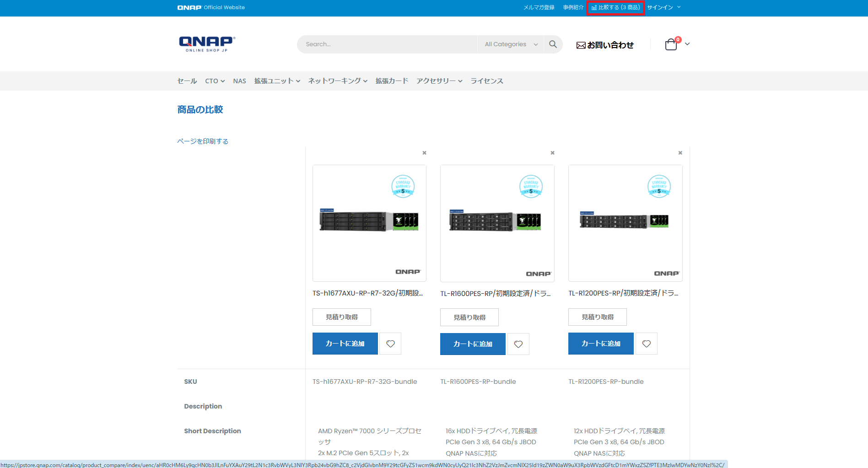Open the 拡張カード menu item
The image size is (868, 468).
coord(392,81)
